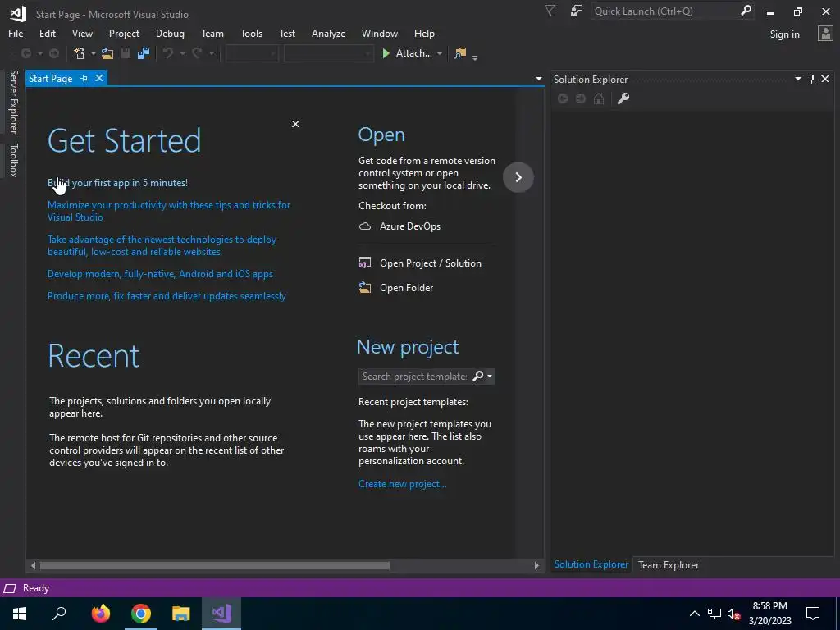Open 'Produce more, fix faster' link

click(x=167, y=295)
